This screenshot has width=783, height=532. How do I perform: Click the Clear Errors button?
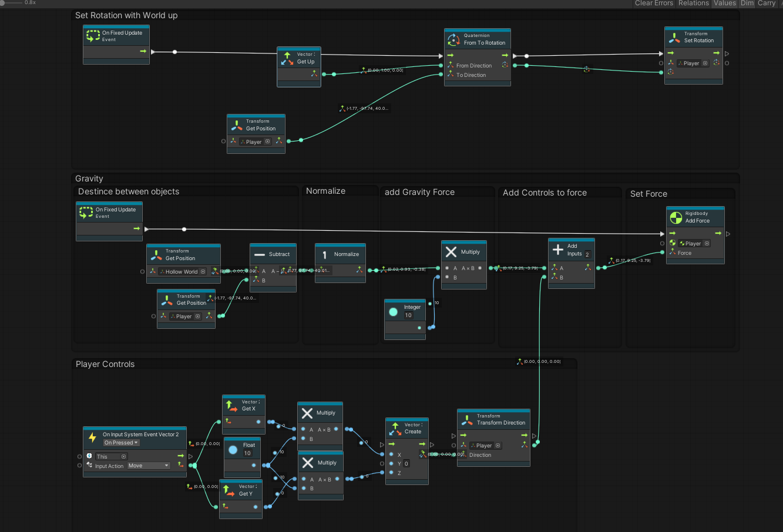(x=654, y=3)
